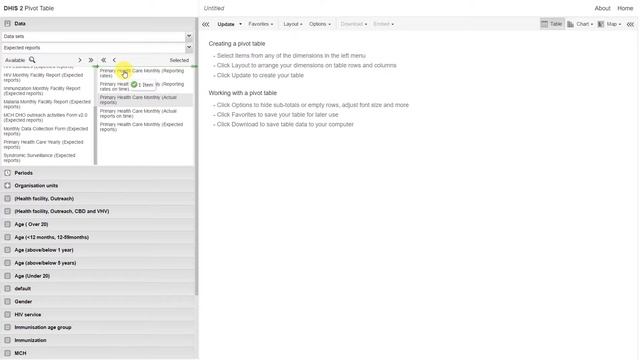Expand Age (Under 20) section
The image size is (640, 360).
pos(98,276)
